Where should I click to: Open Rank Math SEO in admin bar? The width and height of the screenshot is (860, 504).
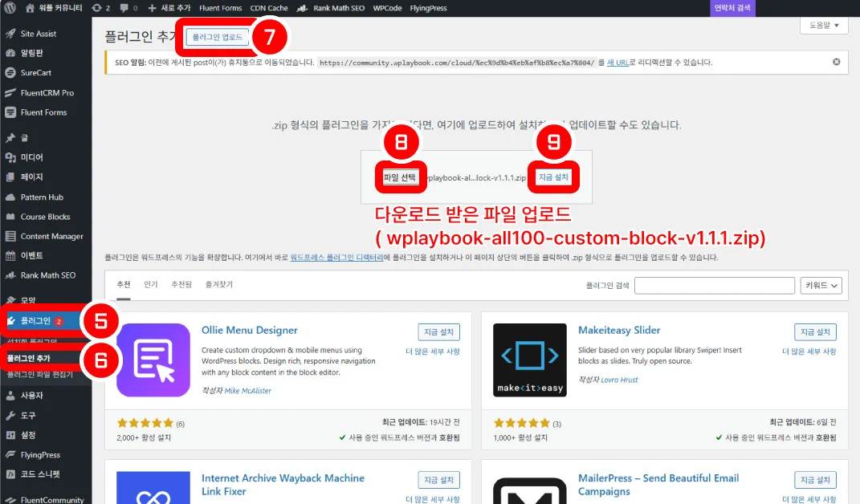click(x=332, y=8)
